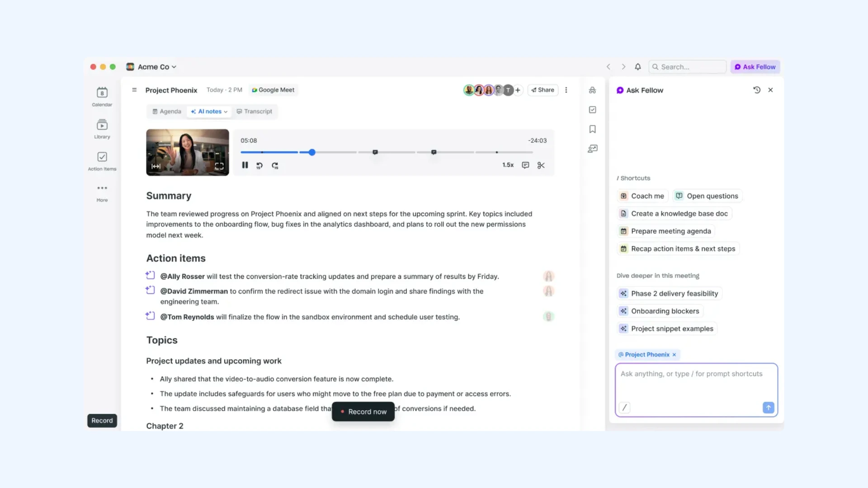Open the Calendar in the left sidebar

pyautogui.click(x=101, y=96)
